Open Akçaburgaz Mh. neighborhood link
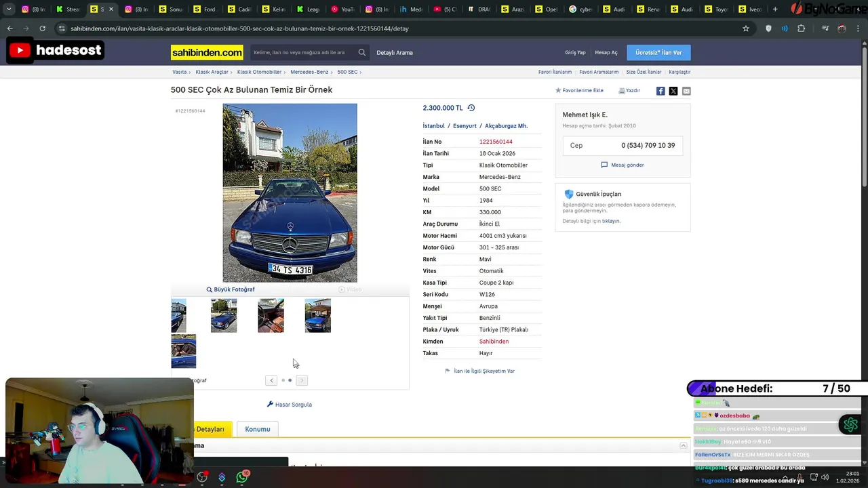 [506, 126]
